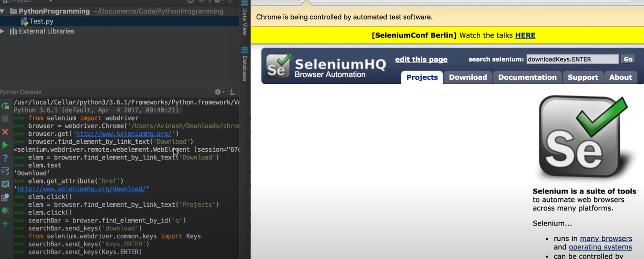The image size is (644, 259).
Task: Click the large Selenium Se logo image
Action: click(x=583, y=137)
